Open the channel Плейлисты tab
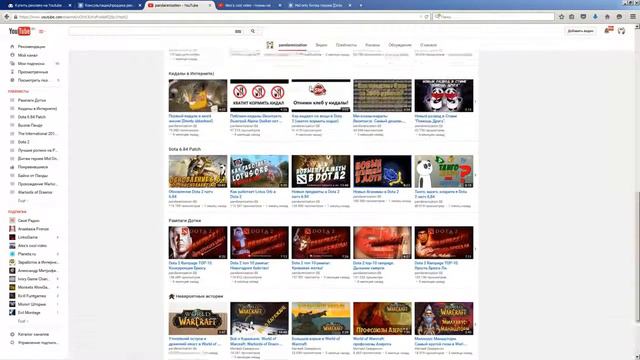Image resolution: width=640 pixels, height=360 pixels. [x=346, y=45]
